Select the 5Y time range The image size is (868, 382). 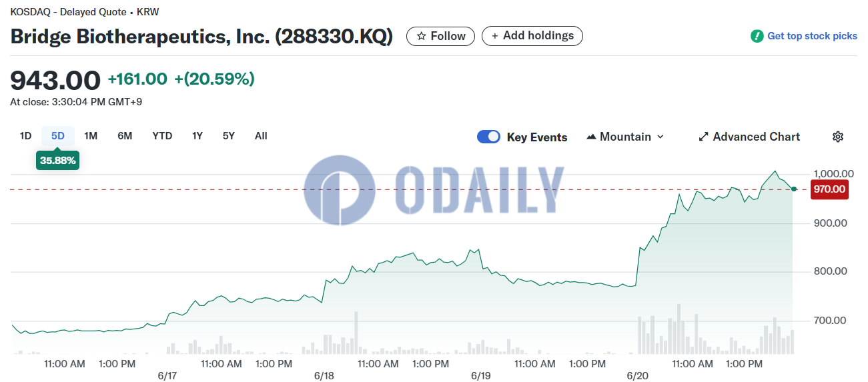[x=229, y=136]
